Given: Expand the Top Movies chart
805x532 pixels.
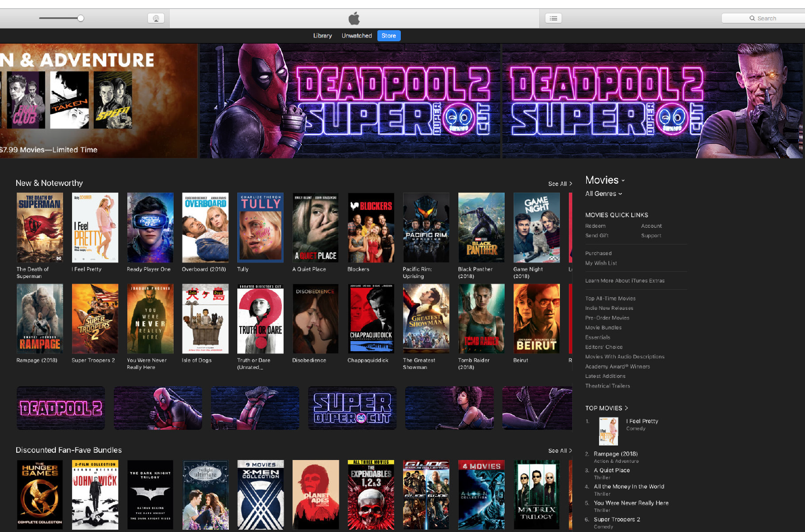Looking at the screenshot, I should tap(606, 408).
